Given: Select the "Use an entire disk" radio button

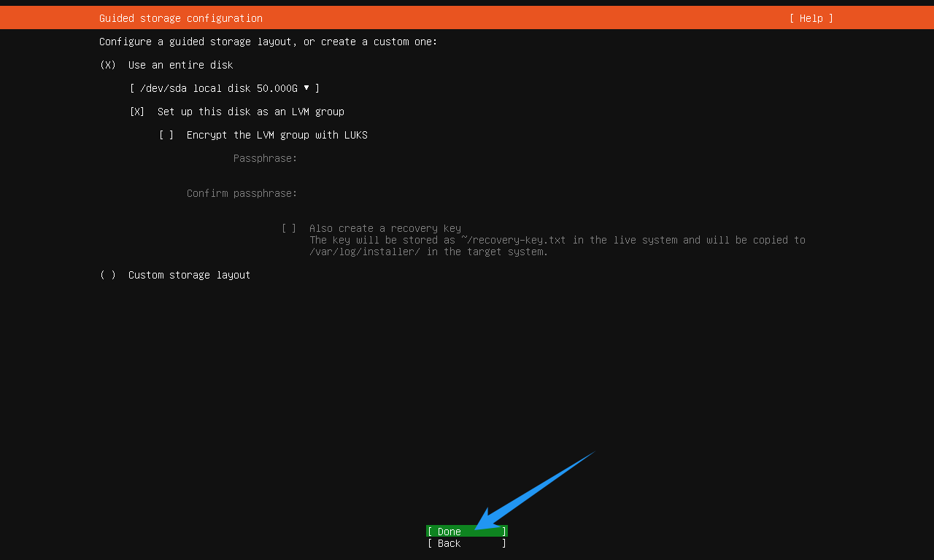Looking at the screenshot, I should [108, 65].
